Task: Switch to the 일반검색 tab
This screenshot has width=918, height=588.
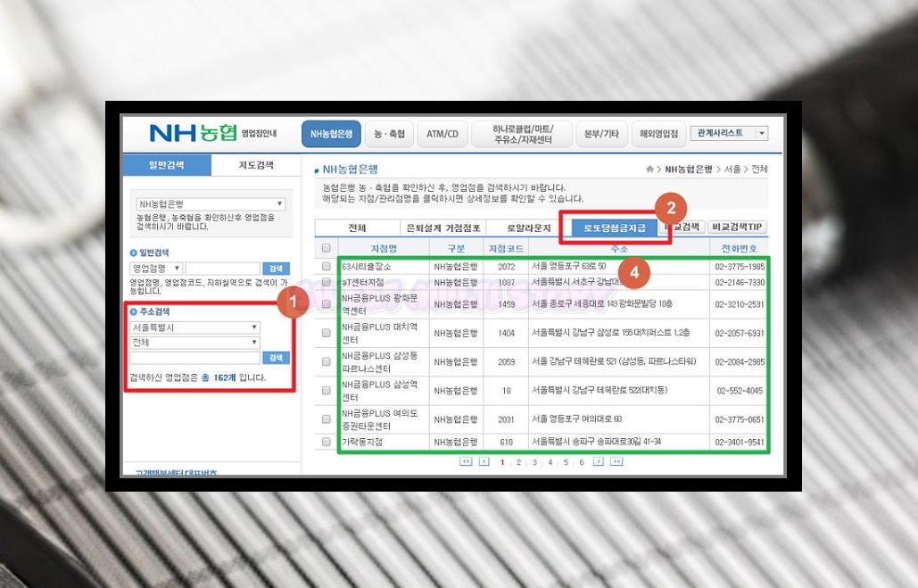Action: click(167, 165)
